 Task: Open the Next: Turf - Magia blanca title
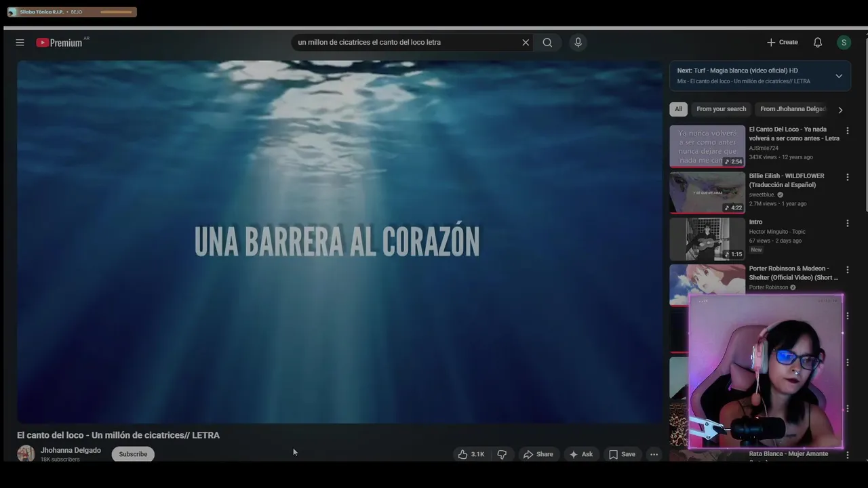point(737,70)
